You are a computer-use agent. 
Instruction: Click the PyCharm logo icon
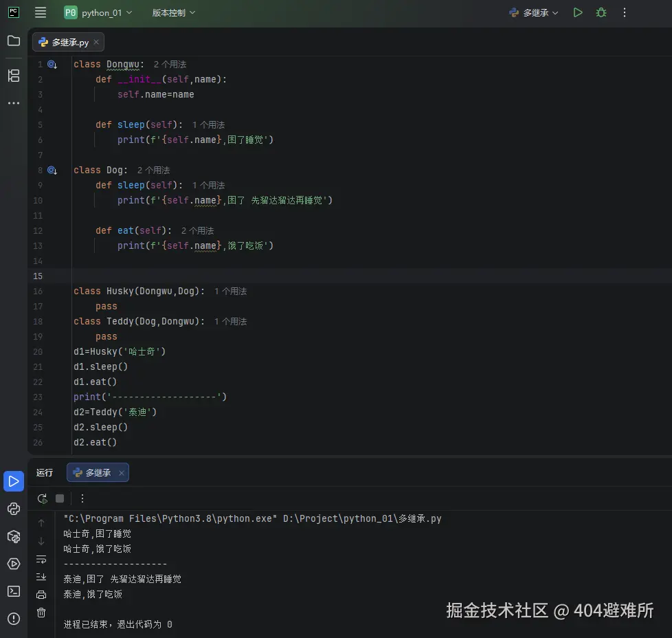(14, 12)
